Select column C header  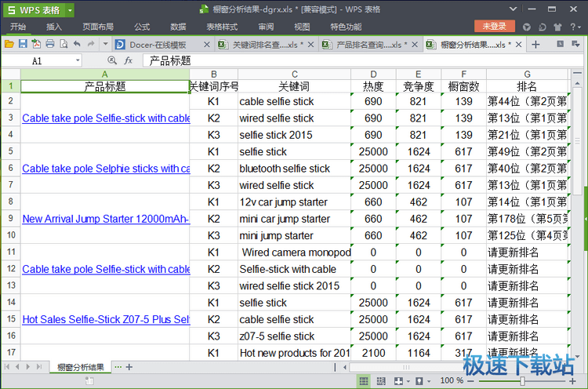[x=294, y=74]
